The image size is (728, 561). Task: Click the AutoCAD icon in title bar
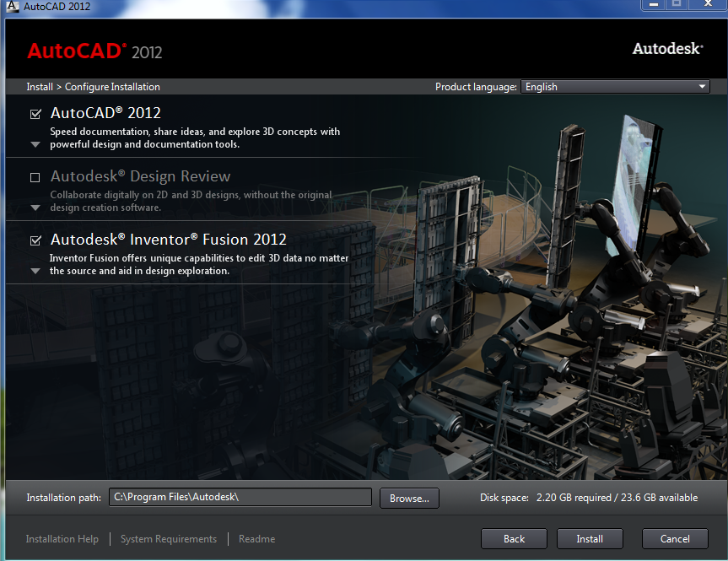pos(13,6)
